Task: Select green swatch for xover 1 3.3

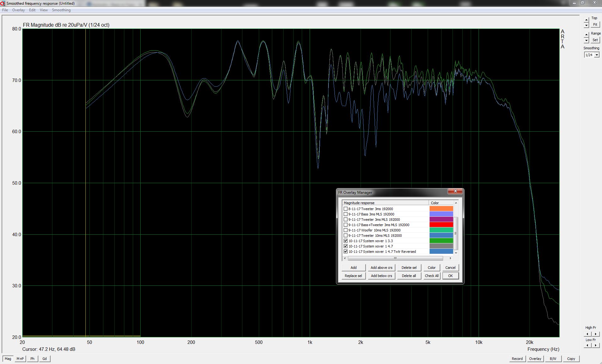Action: pos(441,241)
